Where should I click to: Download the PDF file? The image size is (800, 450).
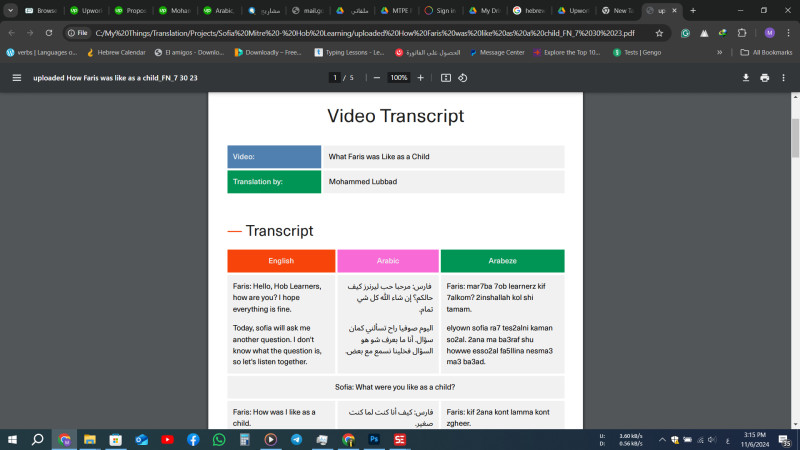coord(745,77)
